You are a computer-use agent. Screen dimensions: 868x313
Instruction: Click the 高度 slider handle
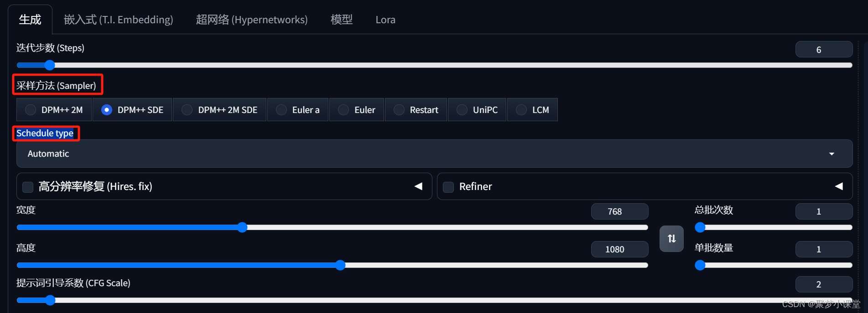(x=340, y=265)
